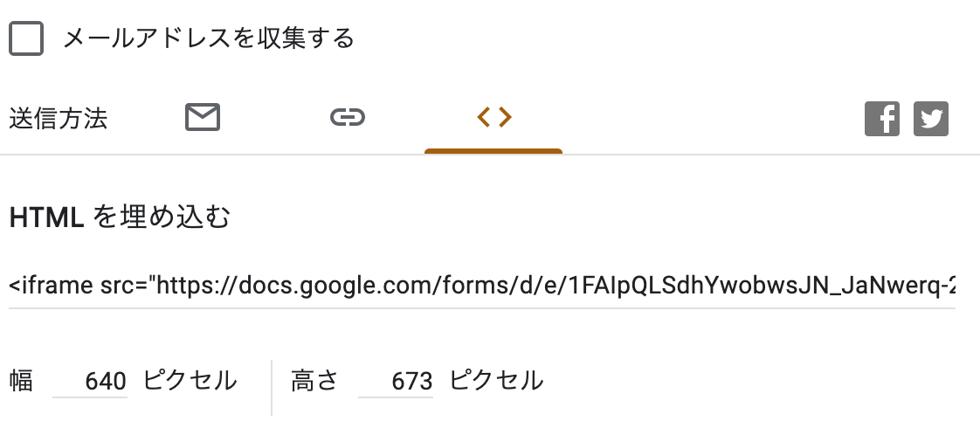
Task: Click ピクセル unit beside the width value
Action: click(x=190, y=381)
